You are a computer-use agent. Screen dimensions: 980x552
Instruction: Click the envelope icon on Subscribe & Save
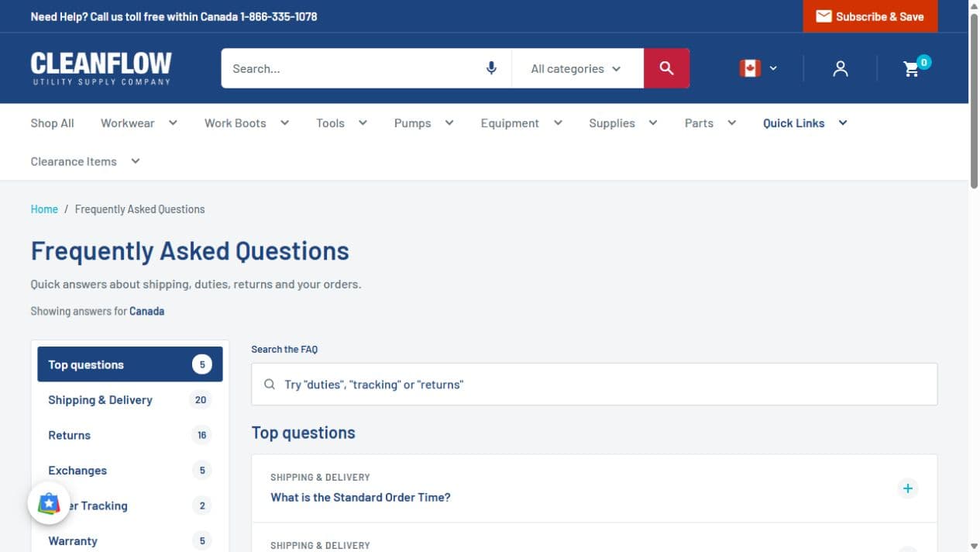(824, 16)
